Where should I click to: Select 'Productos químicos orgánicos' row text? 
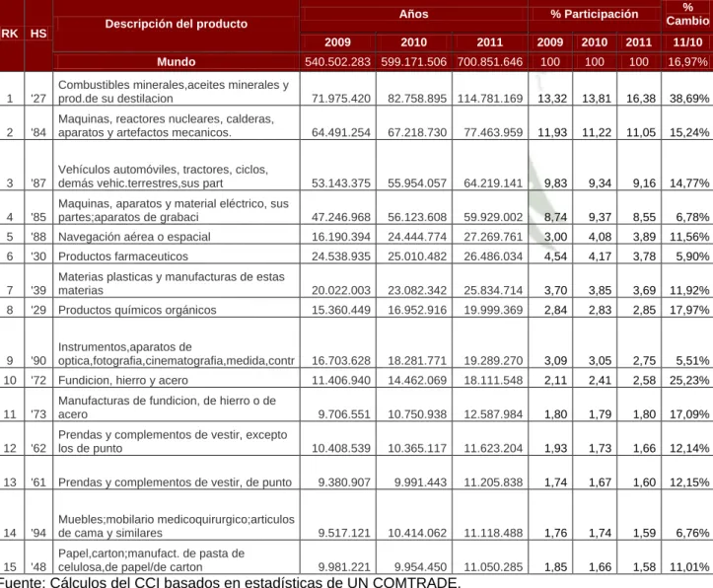[x=137, y=310]
